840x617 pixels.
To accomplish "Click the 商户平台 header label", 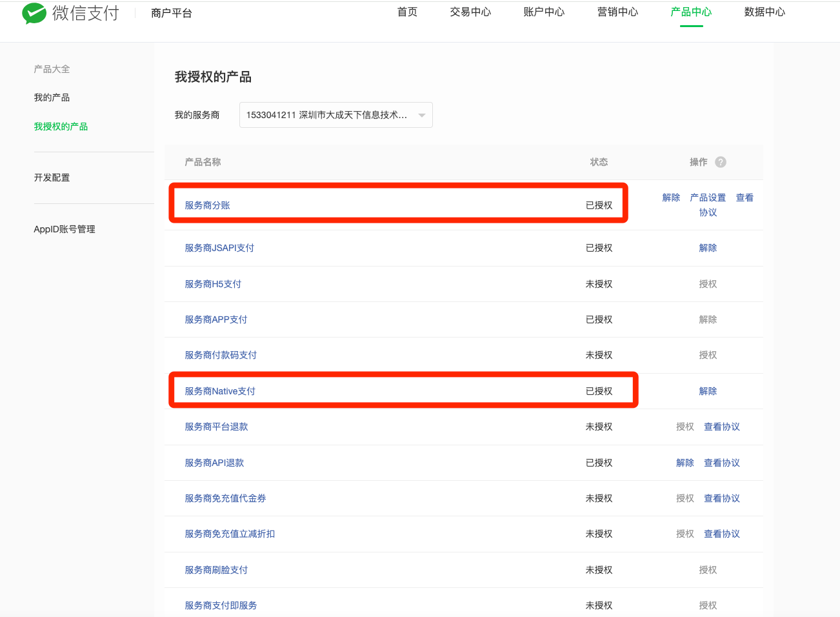I will tap(172, 13).
